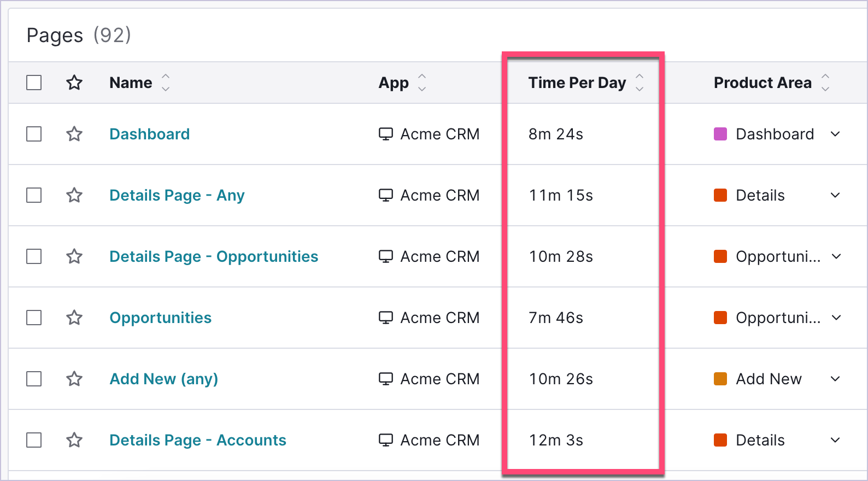Viewport: 868px width, 481px height.
Task: Star the Details Page - Any row
Action: (74, 195)
